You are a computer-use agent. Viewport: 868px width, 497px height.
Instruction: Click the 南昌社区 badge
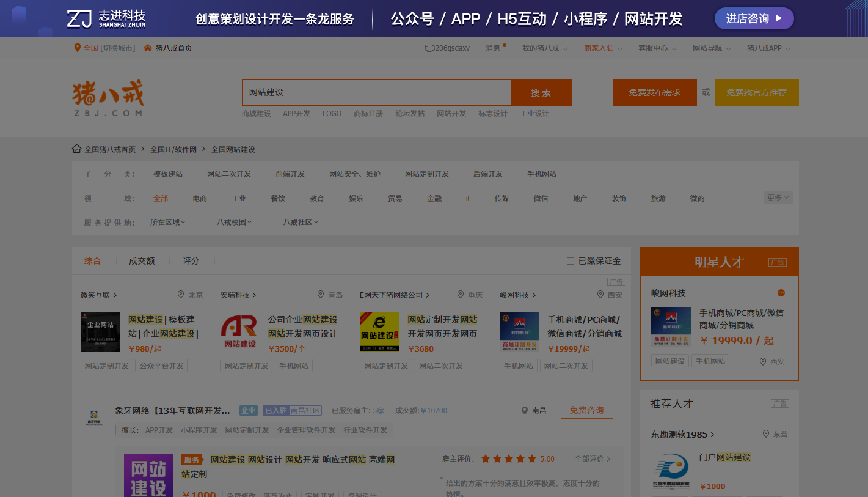click(305, 410)
